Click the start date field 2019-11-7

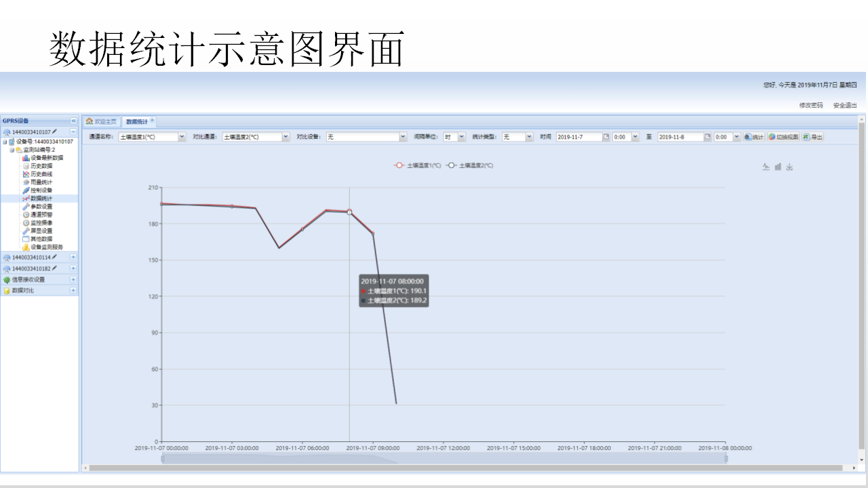point(578,137)
